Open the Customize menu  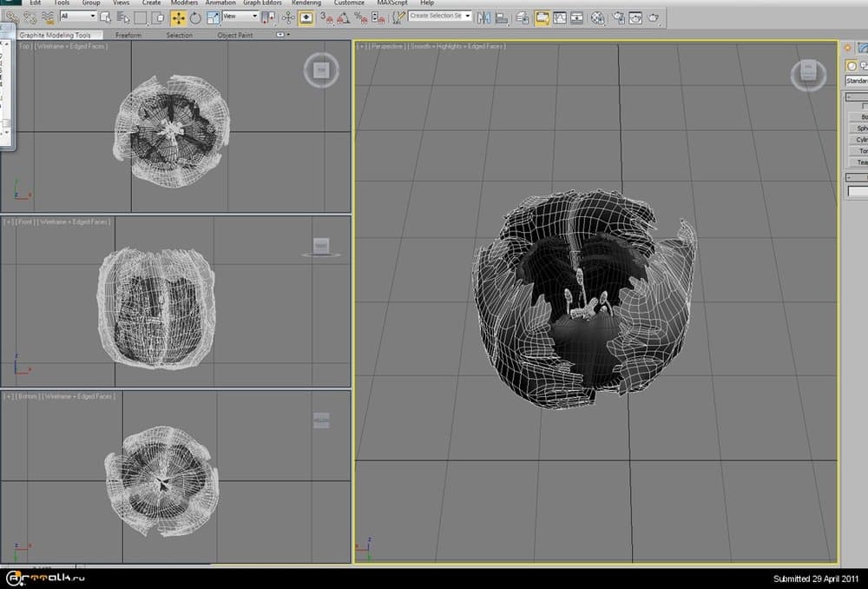point(349,3)
